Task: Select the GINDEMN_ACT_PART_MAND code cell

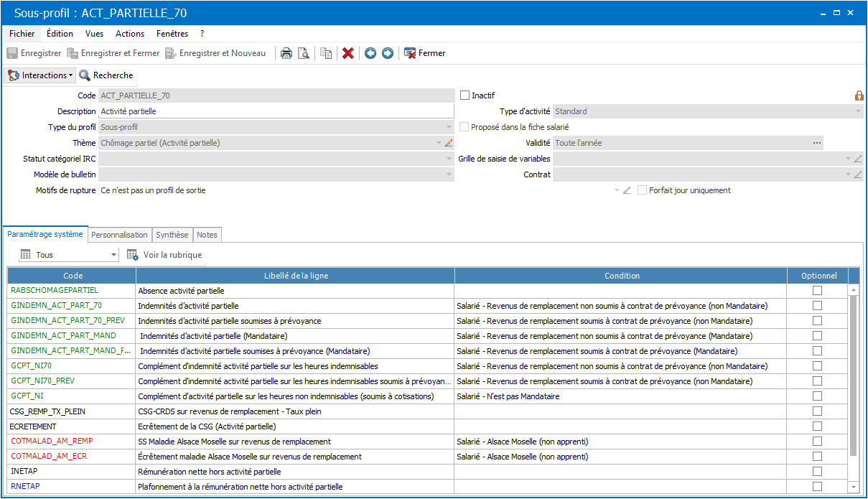Action: click(72, 336)
